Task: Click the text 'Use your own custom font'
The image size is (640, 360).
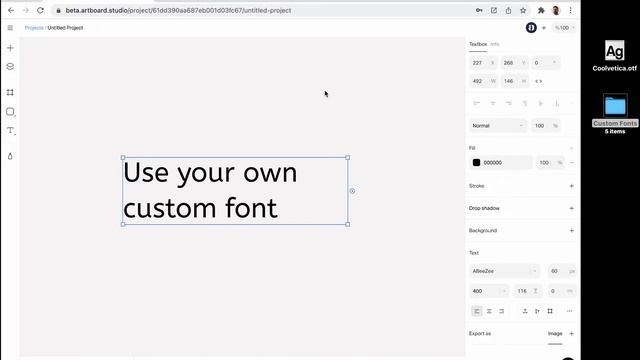Action: 210,190
